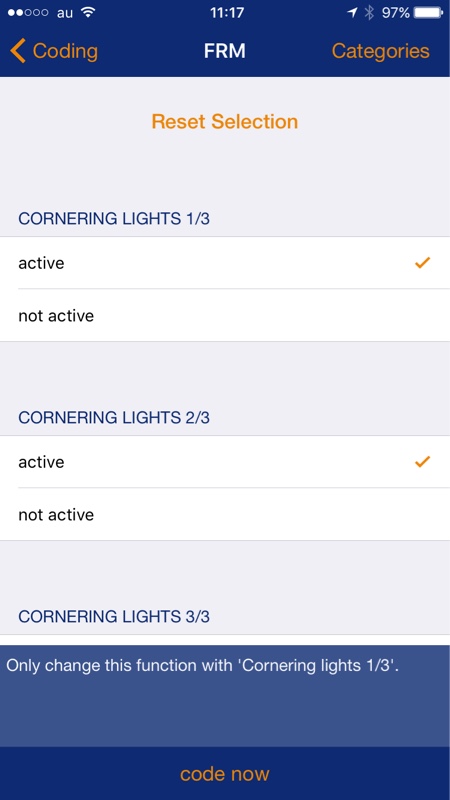The image size is (450, 800).
Task: Tap the signal strength dots
Action: click(28, 13)
